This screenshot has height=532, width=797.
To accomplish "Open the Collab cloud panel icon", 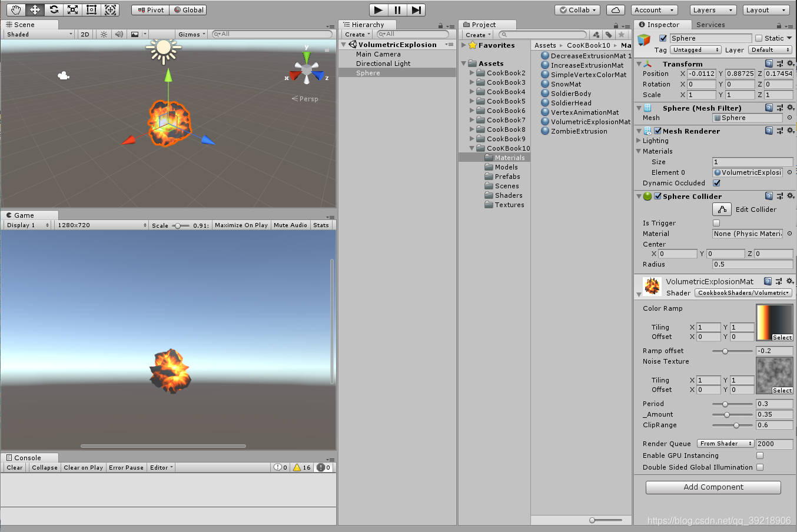I will 616,9.
